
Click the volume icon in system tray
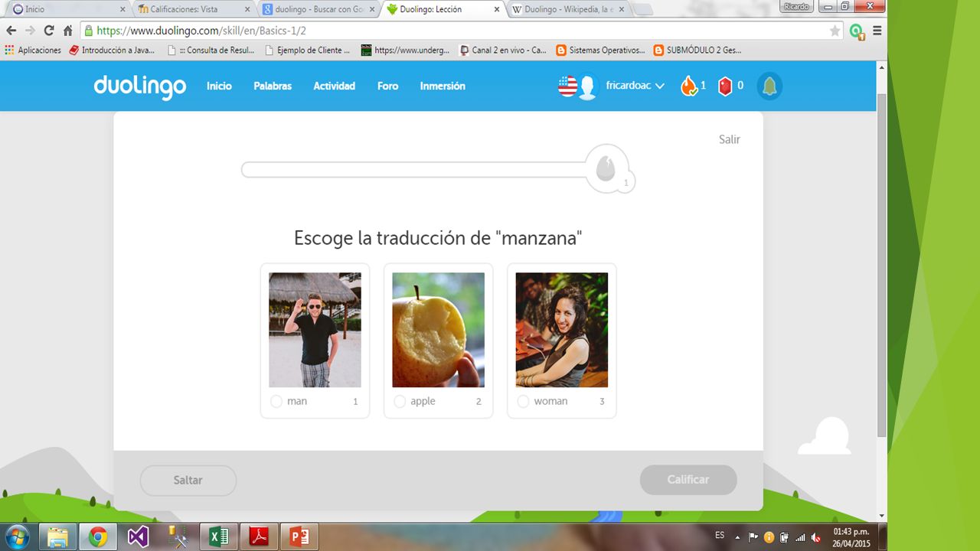coord(815,537)
